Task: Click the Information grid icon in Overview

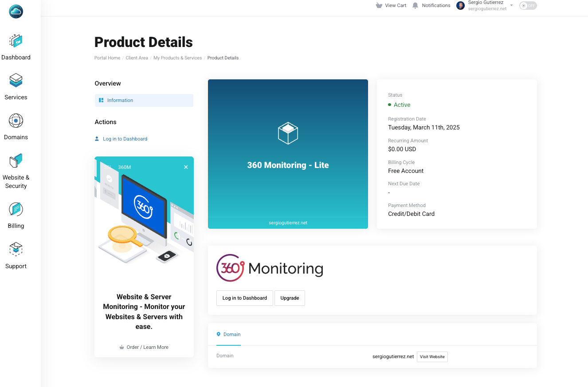Action: 101,100
